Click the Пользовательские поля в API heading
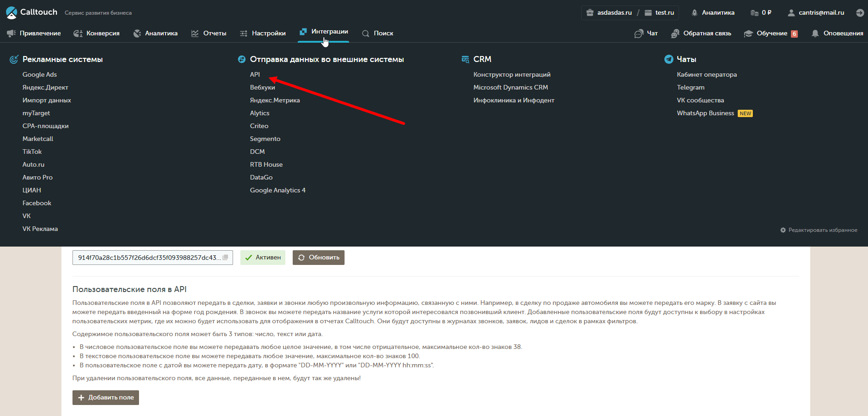This screenshot has width=868, height=416. tap(129, 289)
